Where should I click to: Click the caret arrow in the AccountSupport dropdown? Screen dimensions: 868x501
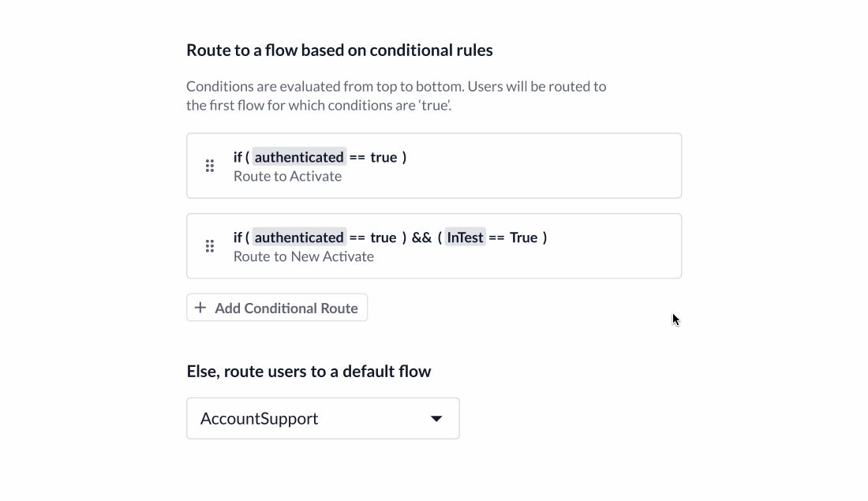436,419
